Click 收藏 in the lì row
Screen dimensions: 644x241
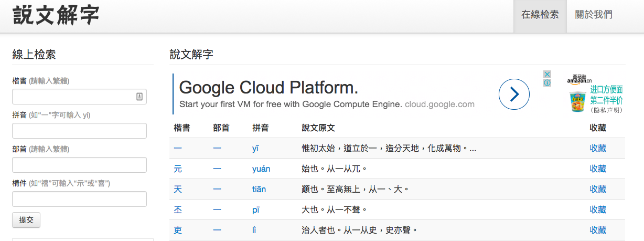pos(598,230)
